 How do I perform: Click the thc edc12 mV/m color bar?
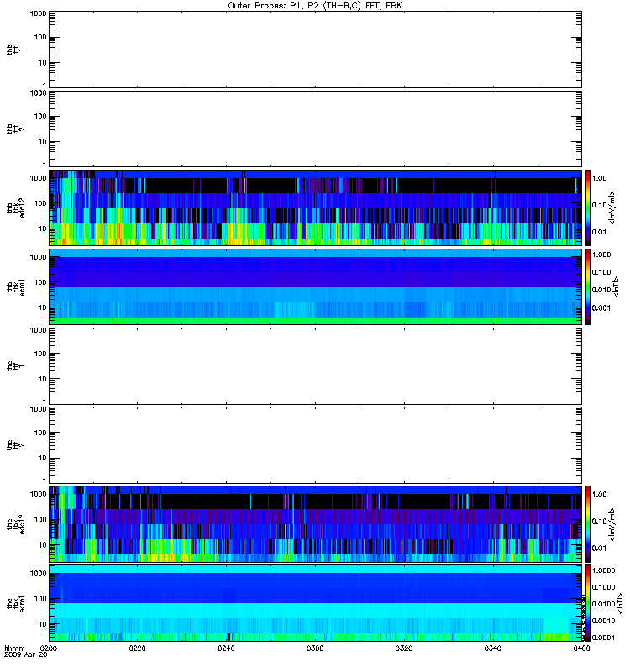click(588, 524)
